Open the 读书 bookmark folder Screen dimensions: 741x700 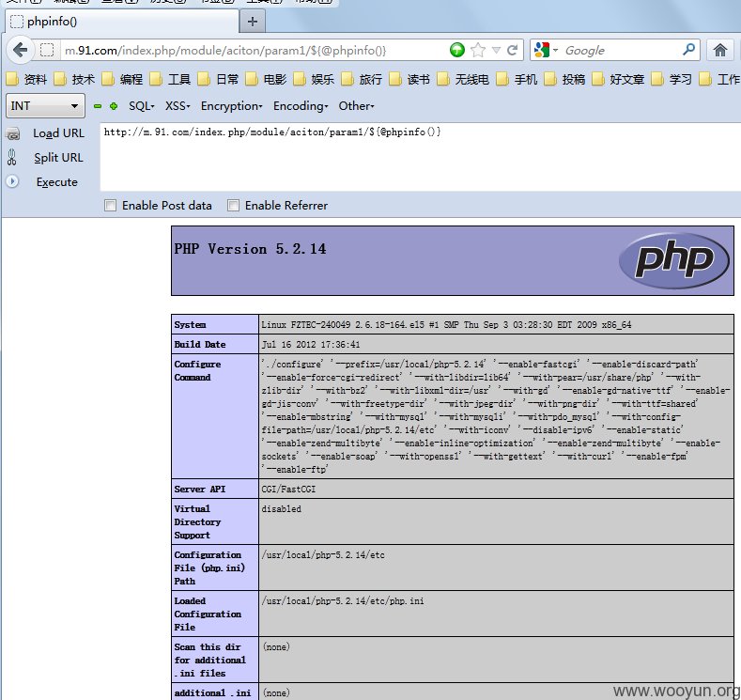pyautogui.click(x=409, y=80)
